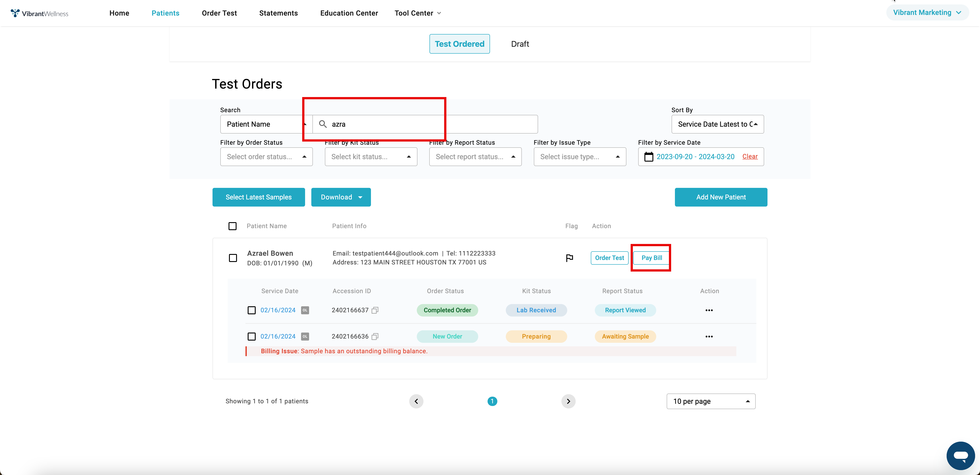Click the service date calendar icon
980x475 pixels.
(x=648, y=157)
